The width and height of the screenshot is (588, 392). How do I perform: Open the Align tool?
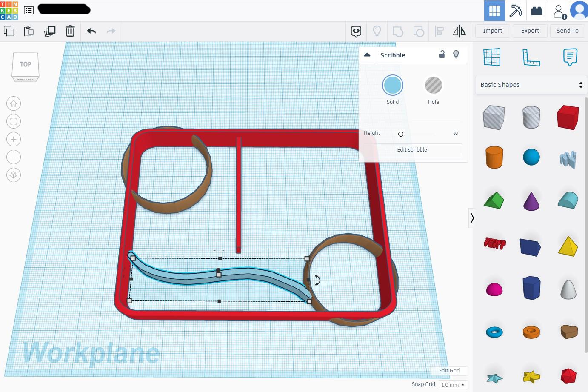tap(440, 31)
